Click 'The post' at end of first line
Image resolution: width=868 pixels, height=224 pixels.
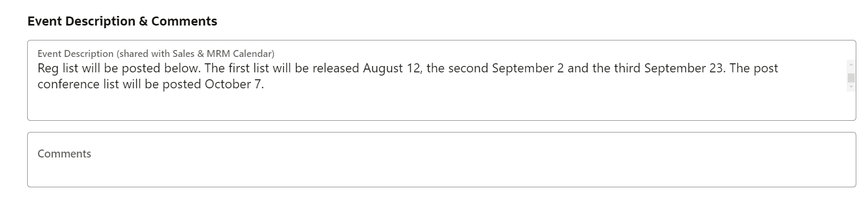(754, 69)
